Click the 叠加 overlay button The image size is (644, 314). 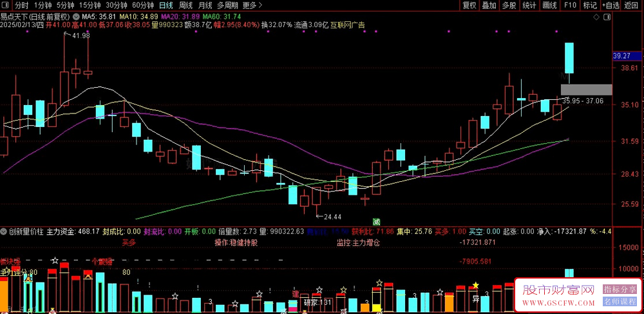[x=489, y=5]
